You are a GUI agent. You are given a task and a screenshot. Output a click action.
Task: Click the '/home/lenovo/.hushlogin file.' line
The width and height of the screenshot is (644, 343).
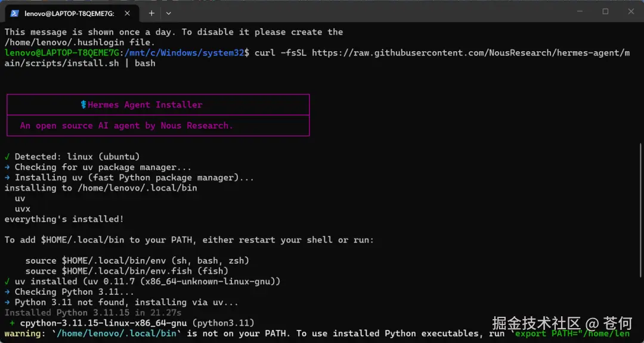(x=80, y=42)
